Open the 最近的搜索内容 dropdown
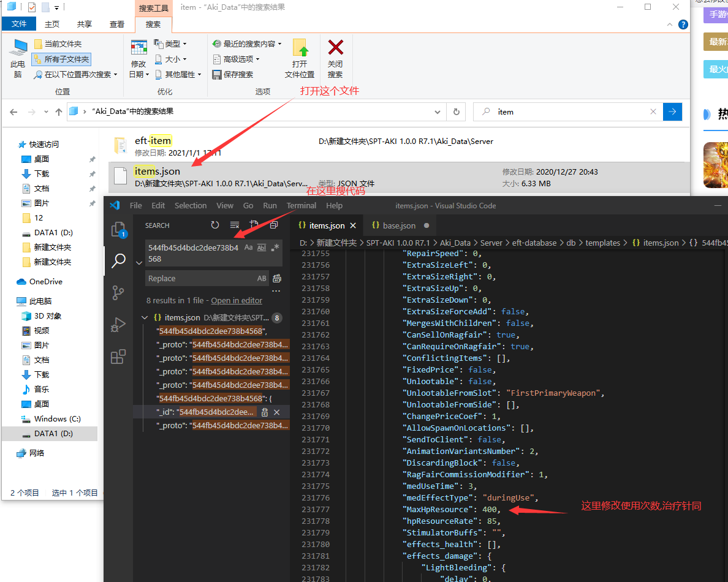 pyautogui.click(x=247, y=44)
